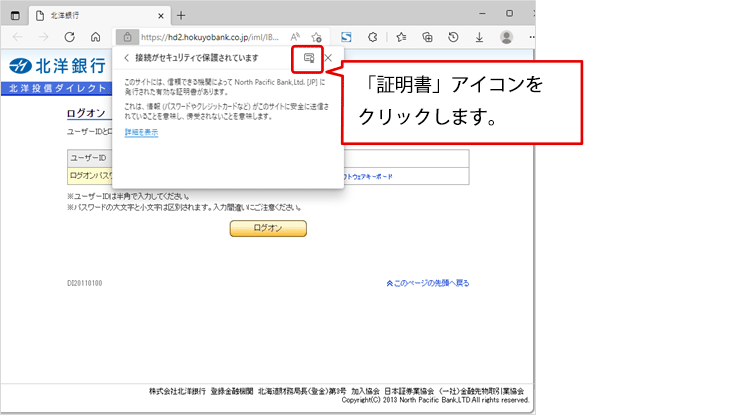Open the user profile icon
730x418 pixels.
tap(507, 37)
